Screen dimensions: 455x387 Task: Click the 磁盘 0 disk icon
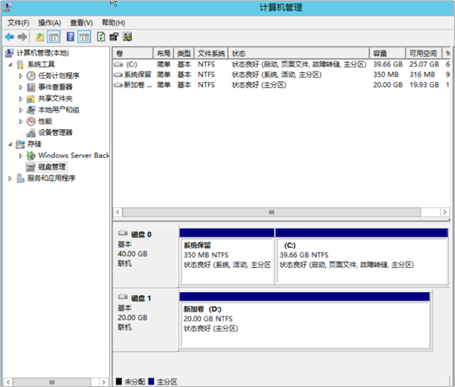coord(123,233)
